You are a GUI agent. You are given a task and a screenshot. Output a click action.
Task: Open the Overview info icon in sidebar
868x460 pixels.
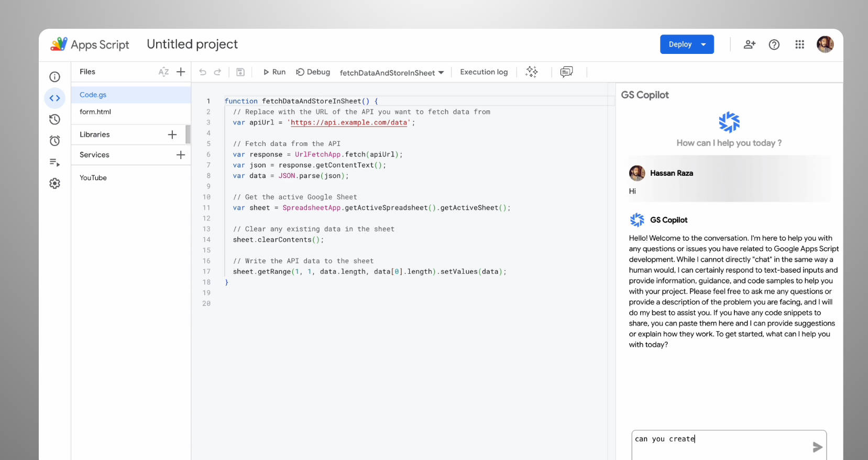click(x=54, y=77)
